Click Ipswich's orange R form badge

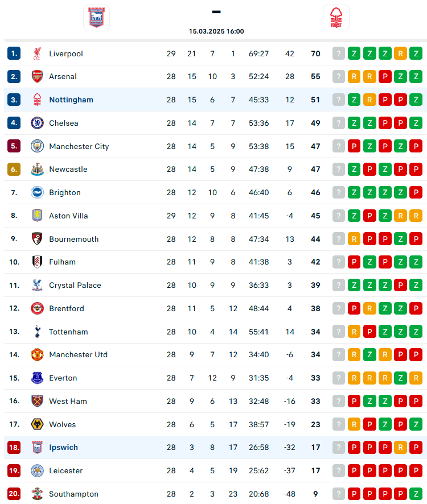(x=400, y=448)
